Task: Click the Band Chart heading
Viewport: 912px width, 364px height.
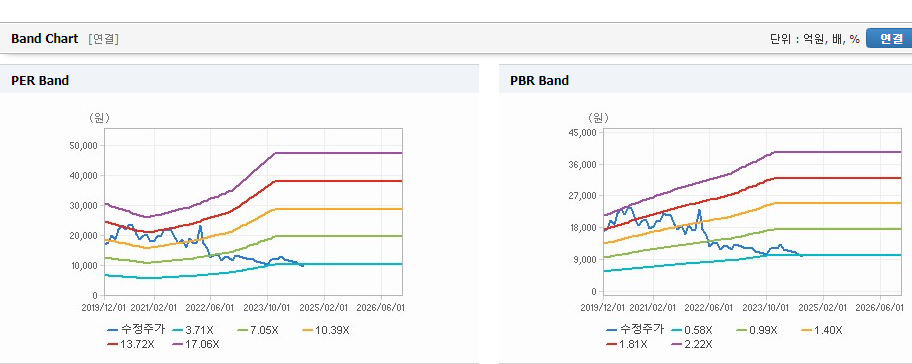Action: click(44, 38)
